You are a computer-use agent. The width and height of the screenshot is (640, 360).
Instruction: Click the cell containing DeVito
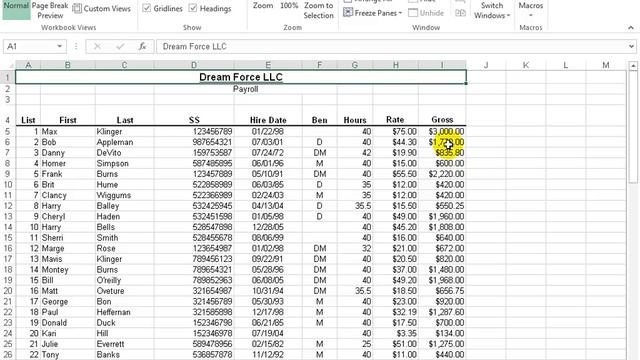[x=124, y=153]
